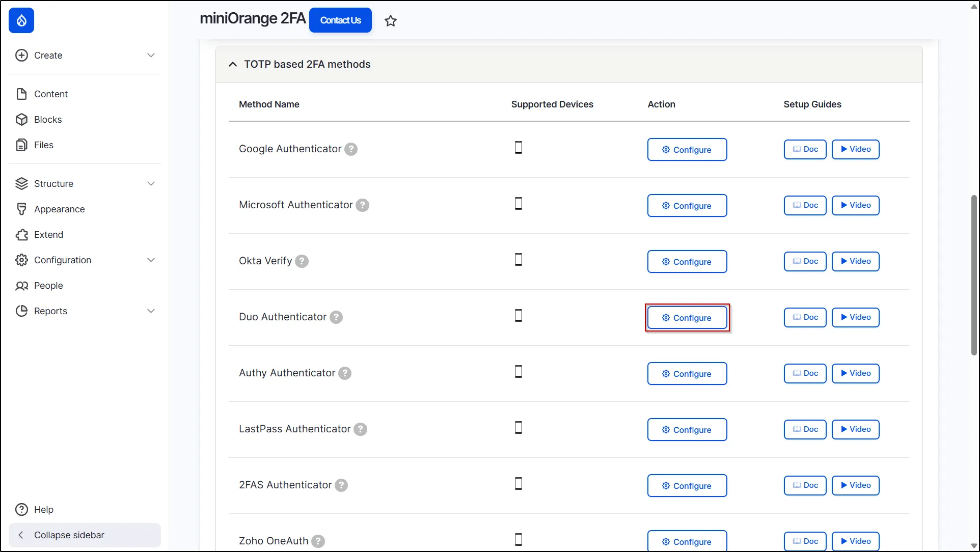Click the 2FAS Authenticator phone device icon

(x=519, y=484)
